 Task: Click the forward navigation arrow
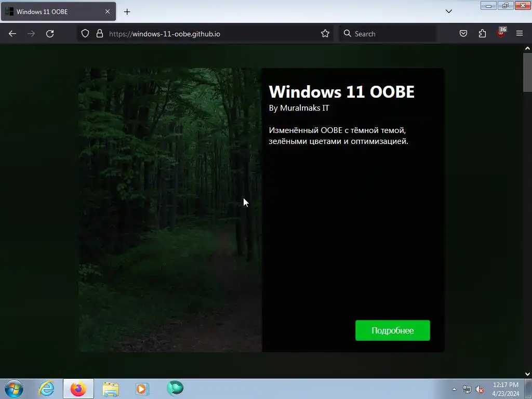click(x=31, y=34)
